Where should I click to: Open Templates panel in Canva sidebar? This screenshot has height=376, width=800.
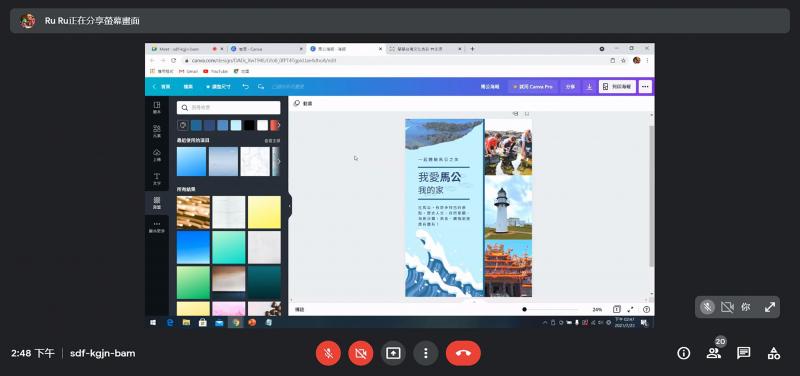(x=157, y=108)
